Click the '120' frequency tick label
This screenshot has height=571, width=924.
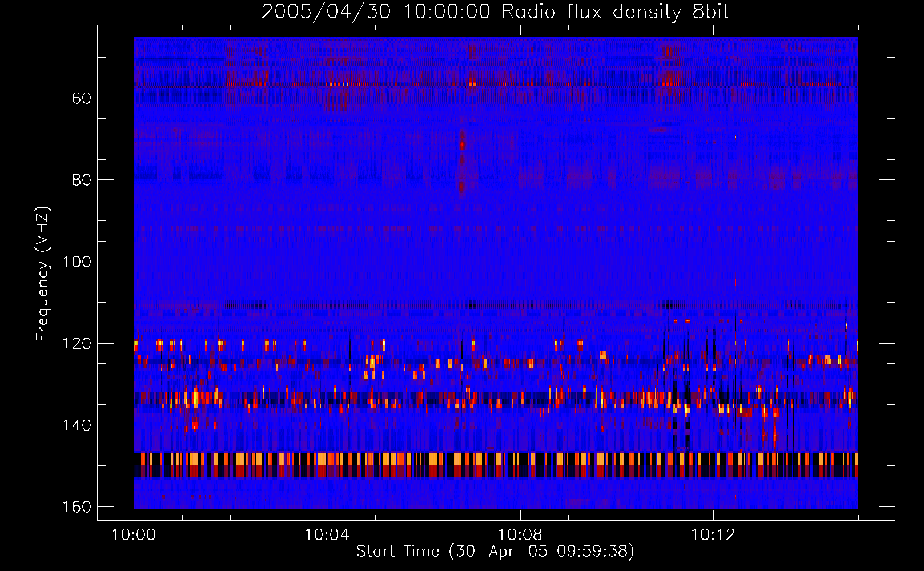click(x=77, y=343)
